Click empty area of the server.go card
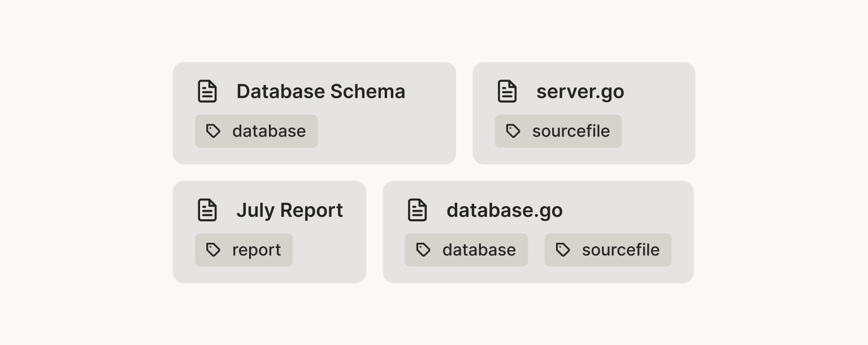This screenshot has width=868, height=345. 661,136
